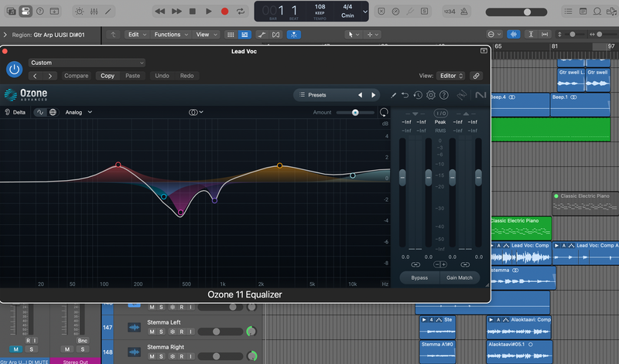Select the orange EQ band node

click(279, 165)
